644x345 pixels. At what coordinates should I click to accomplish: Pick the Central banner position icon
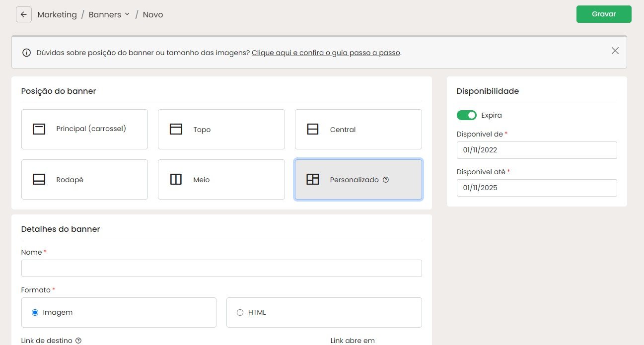click(x=312, y=129)
